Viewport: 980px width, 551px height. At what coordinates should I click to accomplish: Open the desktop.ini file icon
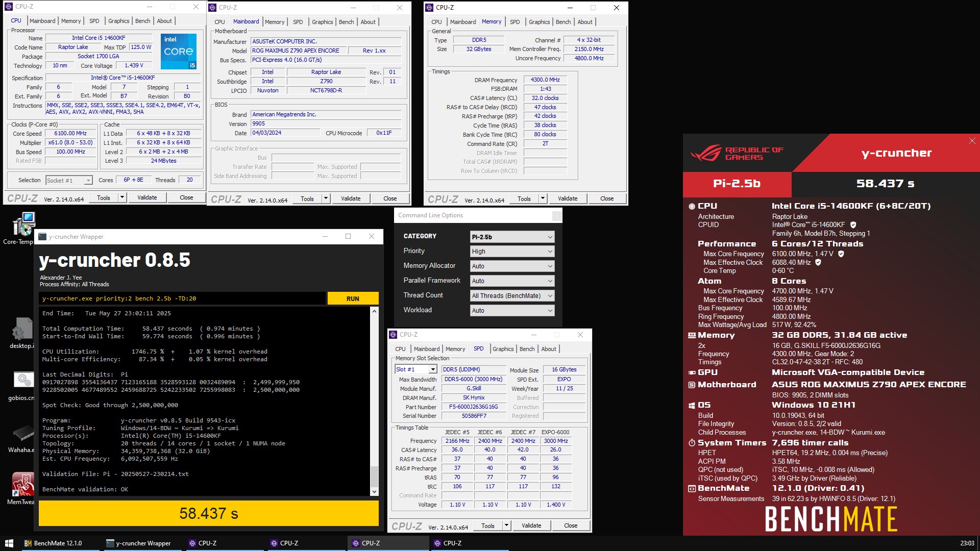coord(21,333)
